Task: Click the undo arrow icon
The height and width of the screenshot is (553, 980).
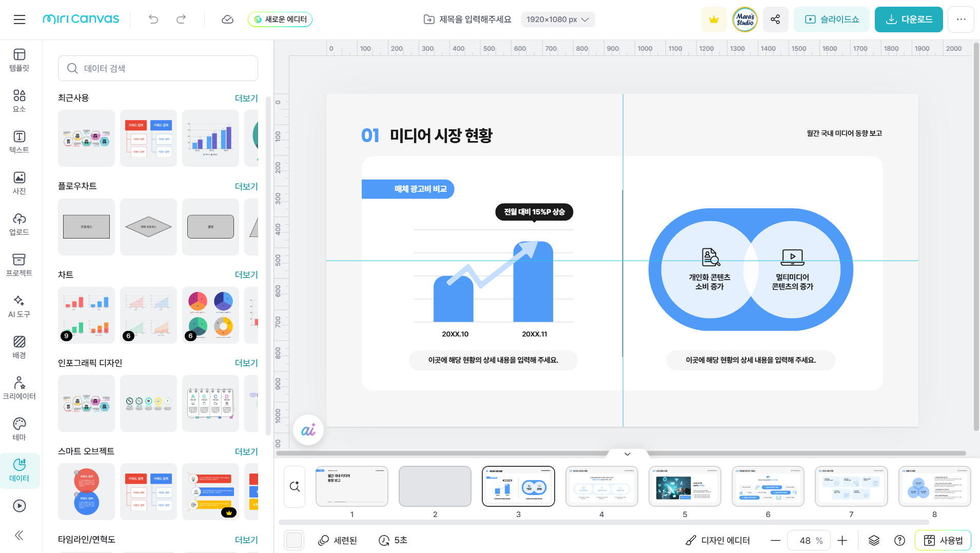Action: [153, 19]
